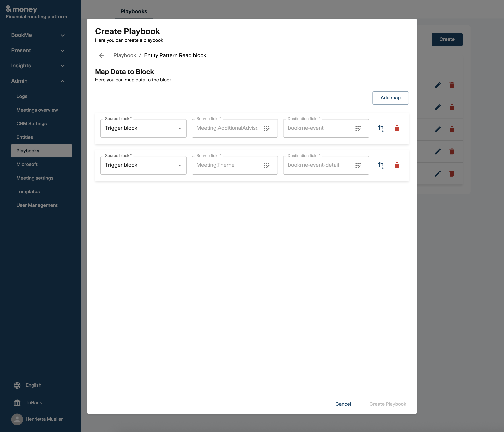Delete the bookme-event mapping row
Image resolution: width=504 pixels, height=432 pixels.
click(x=397, y=128)
